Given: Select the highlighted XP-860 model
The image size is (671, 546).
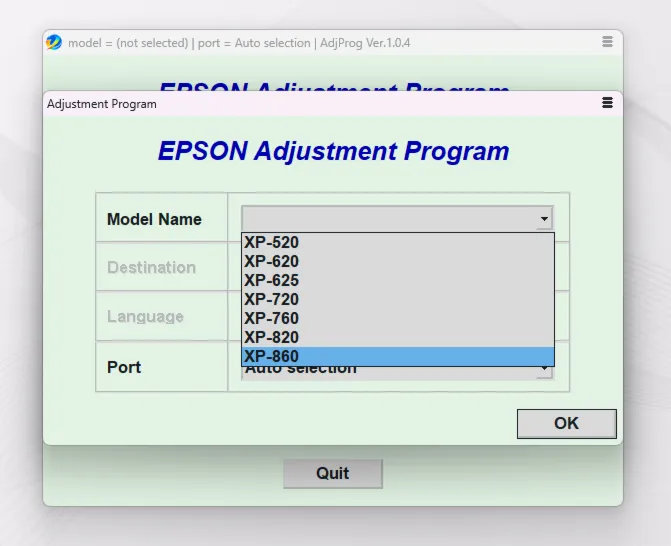Looking at the screenshot, I should tap(398, 356).
